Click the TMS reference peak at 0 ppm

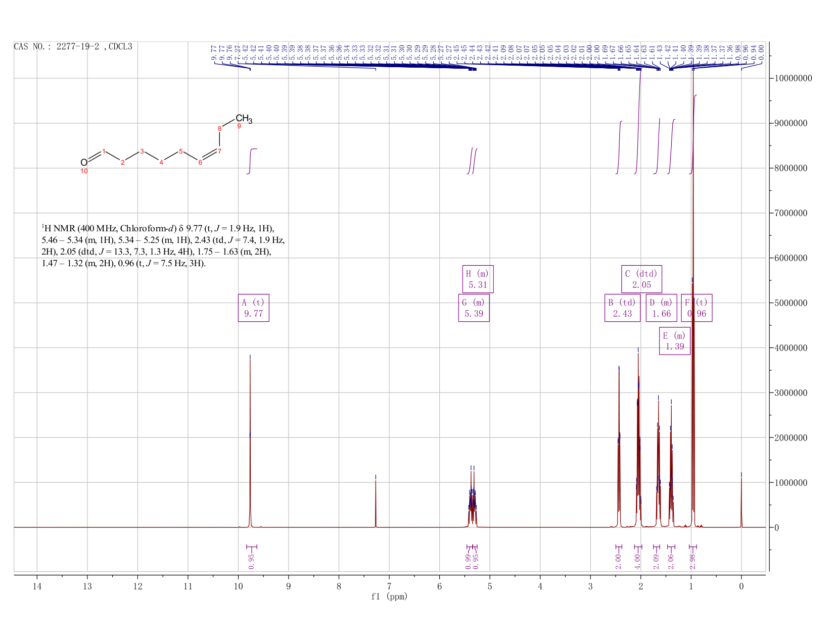click(x=741, y=502)
